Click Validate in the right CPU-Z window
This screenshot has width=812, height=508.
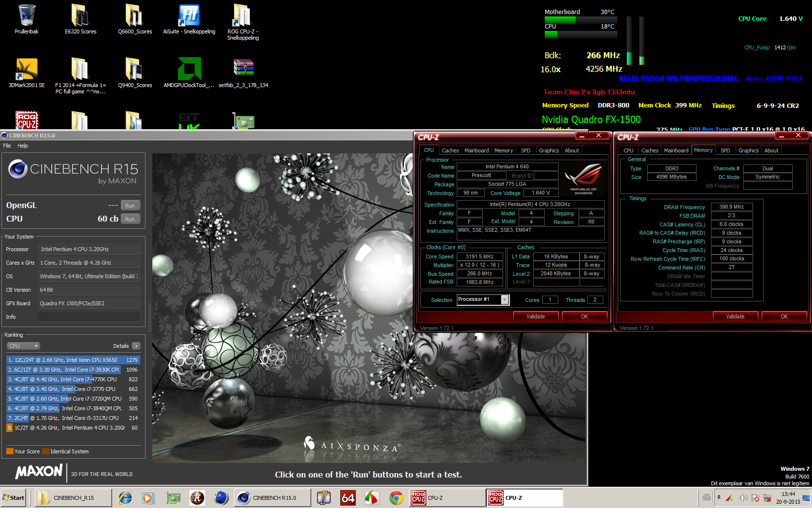click(x=735, y=316)
